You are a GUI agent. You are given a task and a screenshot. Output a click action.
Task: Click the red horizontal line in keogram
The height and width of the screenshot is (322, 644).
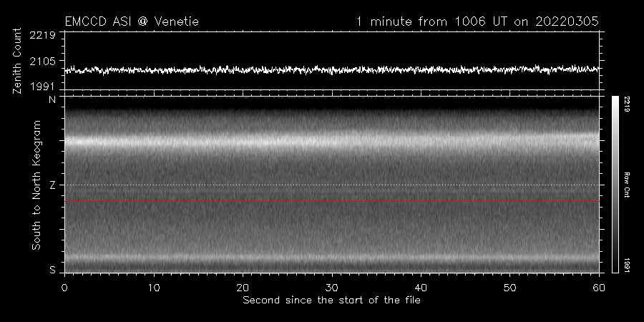tap(332, 202)
